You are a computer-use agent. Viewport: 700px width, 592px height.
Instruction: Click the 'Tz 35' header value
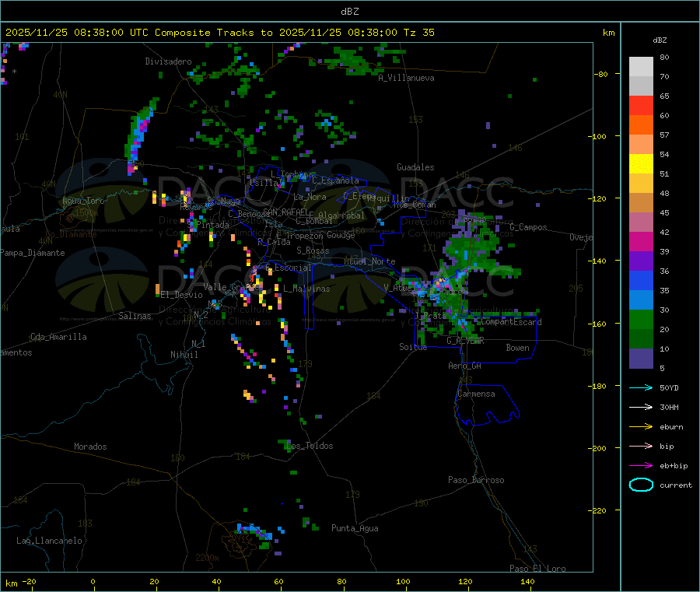click(x=418, y=33)
